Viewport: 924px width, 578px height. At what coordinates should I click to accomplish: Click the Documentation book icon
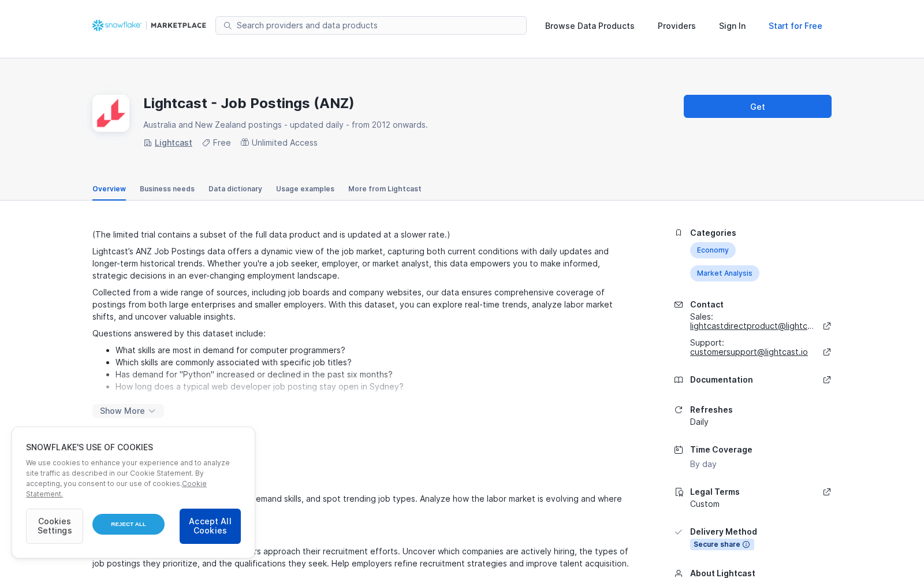tap(679, 380)
